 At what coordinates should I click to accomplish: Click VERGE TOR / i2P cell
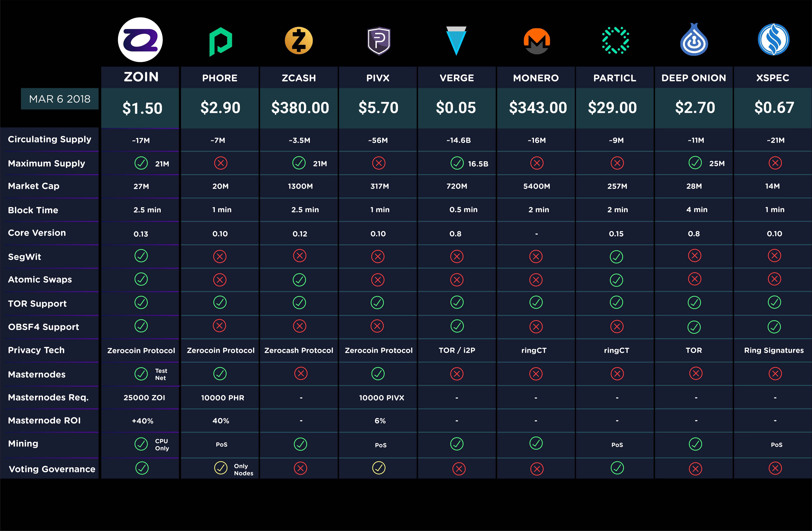pos(457,350)
